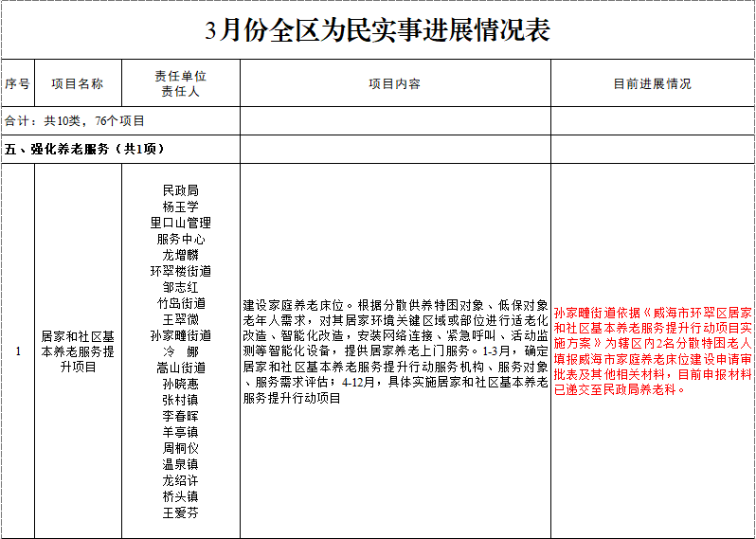
Task: Click the "目前进展情况" column header
Action: click(x=652, y=83)
